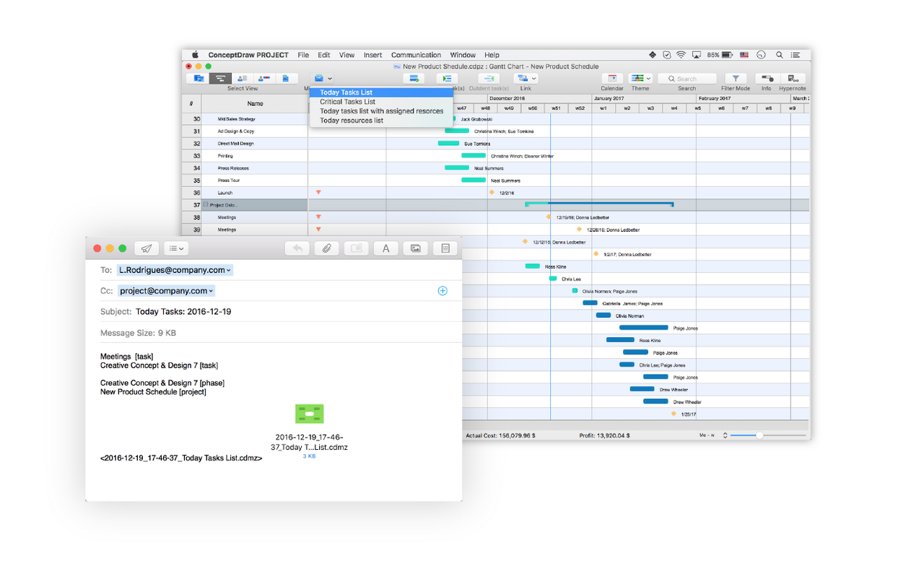Image resolution: width=924 pixels, height=566 pixels.
Task: Click the red marker in the Launch row
Action: click(x=318, y=193)
